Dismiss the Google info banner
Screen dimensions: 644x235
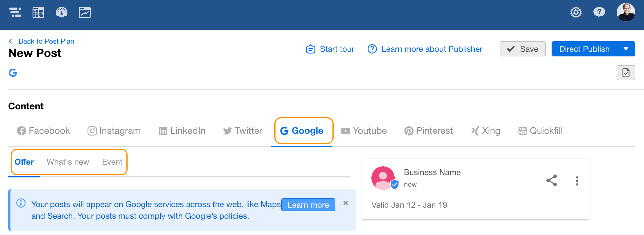[346, 203]
